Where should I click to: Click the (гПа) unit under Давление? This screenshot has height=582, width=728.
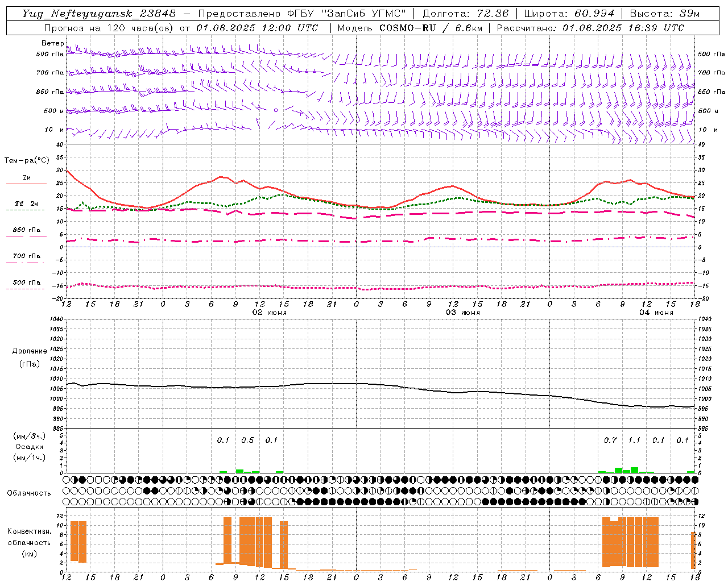29,364
